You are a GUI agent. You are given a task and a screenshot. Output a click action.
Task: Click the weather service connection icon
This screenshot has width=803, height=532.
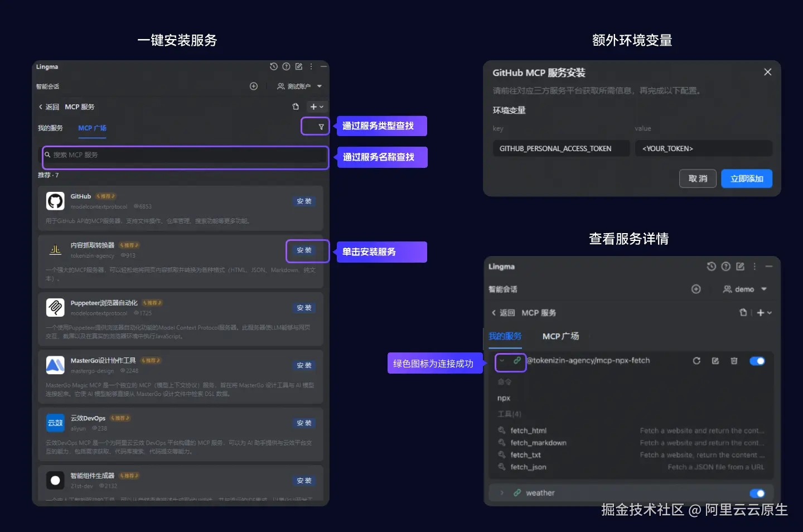point(517,493)
